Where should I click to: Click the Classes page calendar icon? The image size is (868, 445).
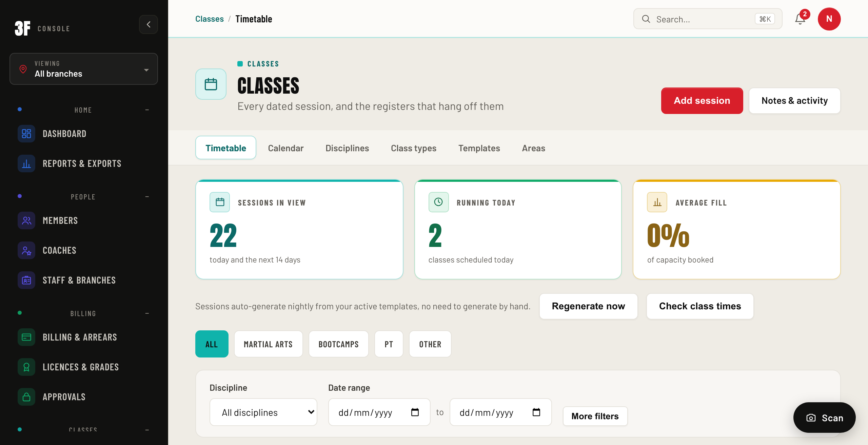click(211, 84)
